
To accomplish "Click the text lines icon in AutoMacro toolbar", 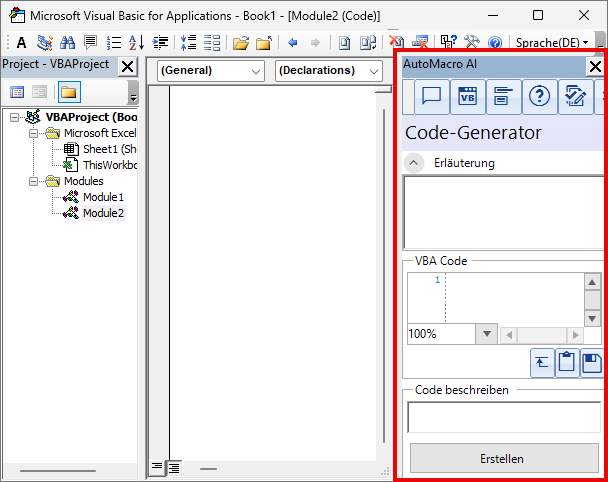I will coord(503,97).
